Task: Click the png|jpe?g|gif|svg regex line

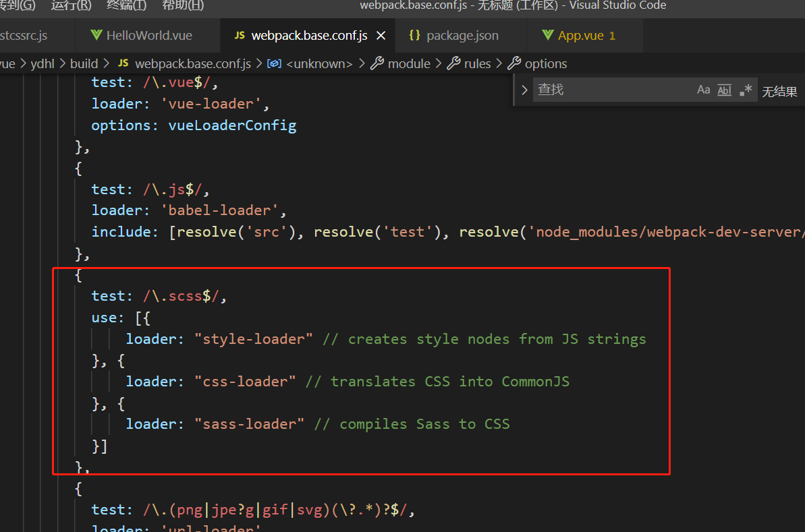Action: pos(252,510)
